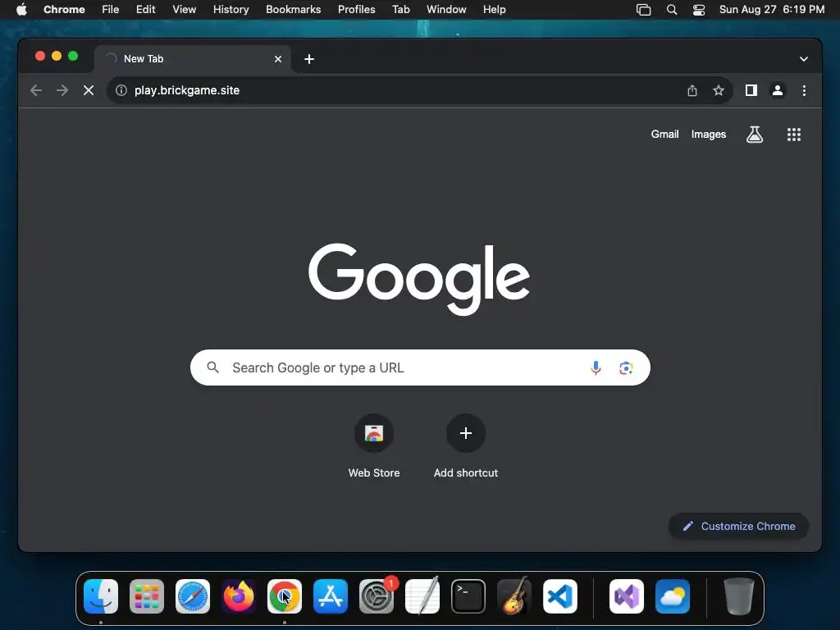Share this page from the address bar
840x630 pixels.
point(692,90)
